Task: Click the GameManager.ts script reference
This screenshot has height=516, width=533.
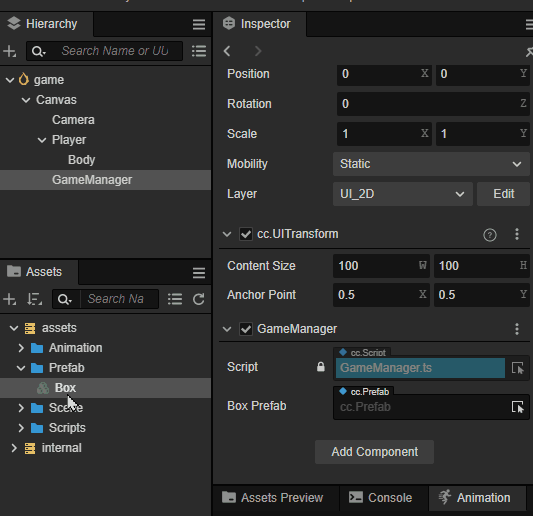Action: (x=420, y=368)
